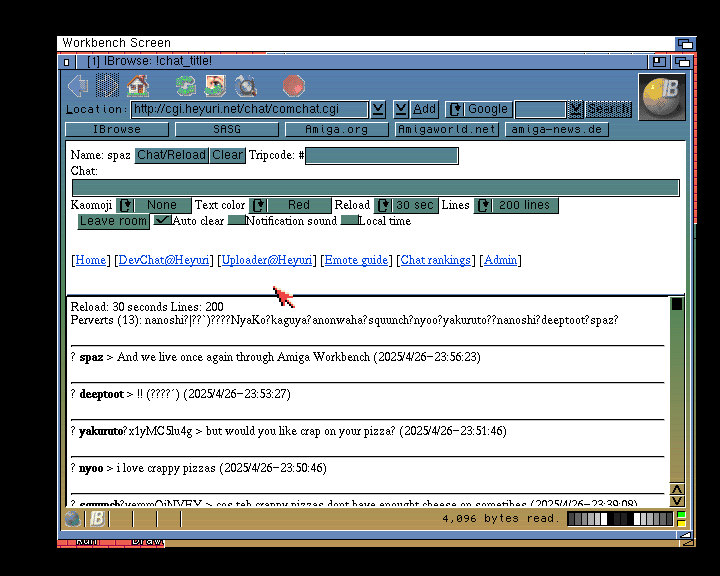Uncheck the Auto clear checkbox
Image resolution: width=720 pixels, height=576 pixels.
(x=162, y=220)
